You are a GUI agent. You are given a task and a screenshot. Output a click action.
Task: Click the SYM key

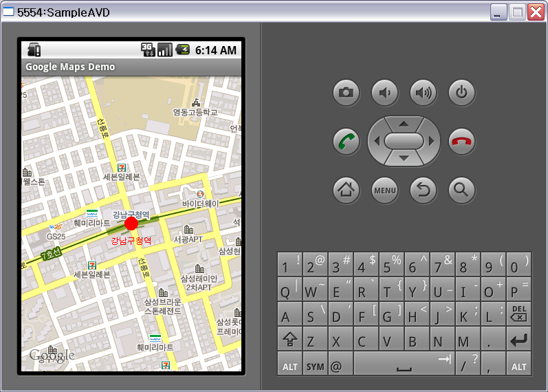point(315,364)
